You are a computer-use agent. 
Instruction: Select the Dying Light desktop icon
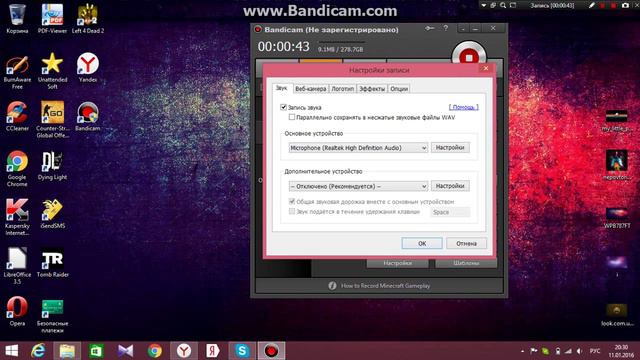click(x=52, y=165)
